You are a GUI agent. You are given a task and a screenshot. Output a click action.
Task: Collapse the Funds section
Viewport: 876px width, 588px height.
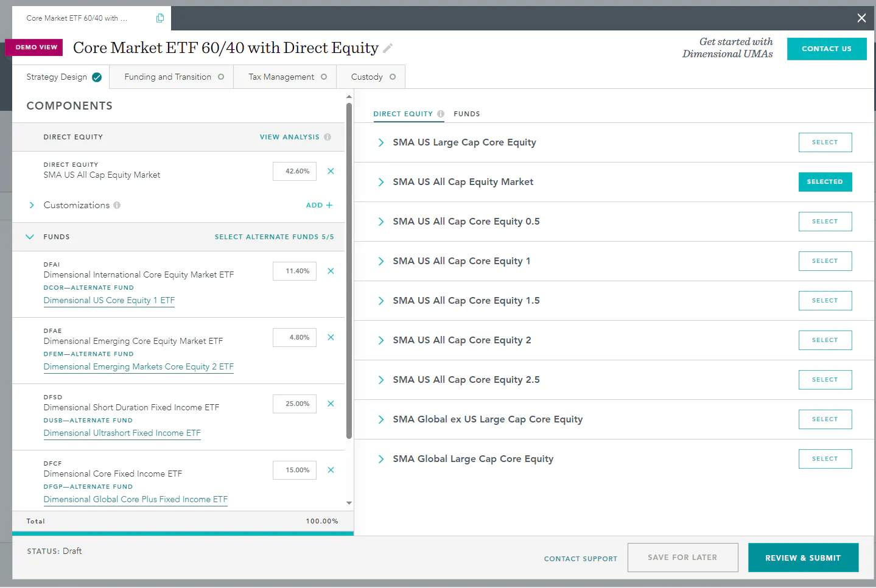(x=30, y=237)
